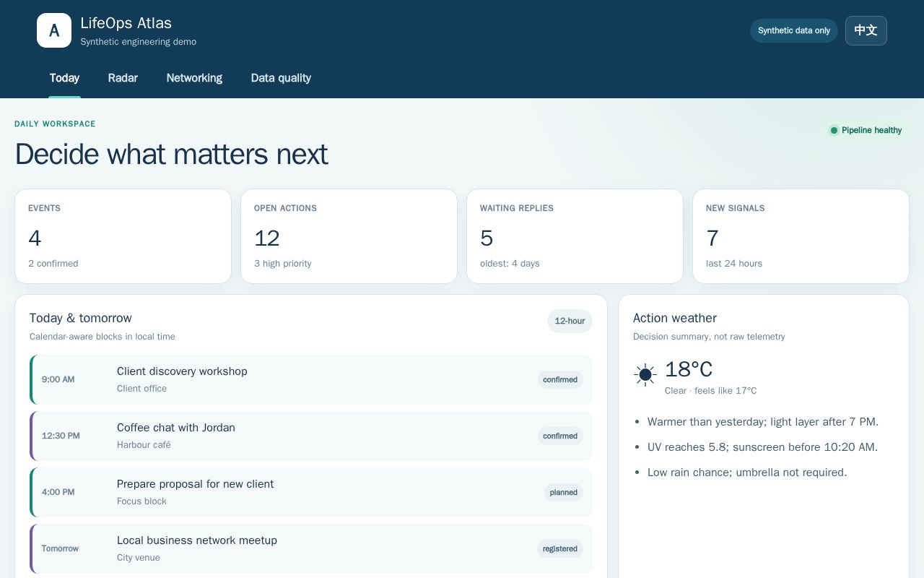
Task: Select Prepare proposal for new client block
Action: click(x=311, y=492)
